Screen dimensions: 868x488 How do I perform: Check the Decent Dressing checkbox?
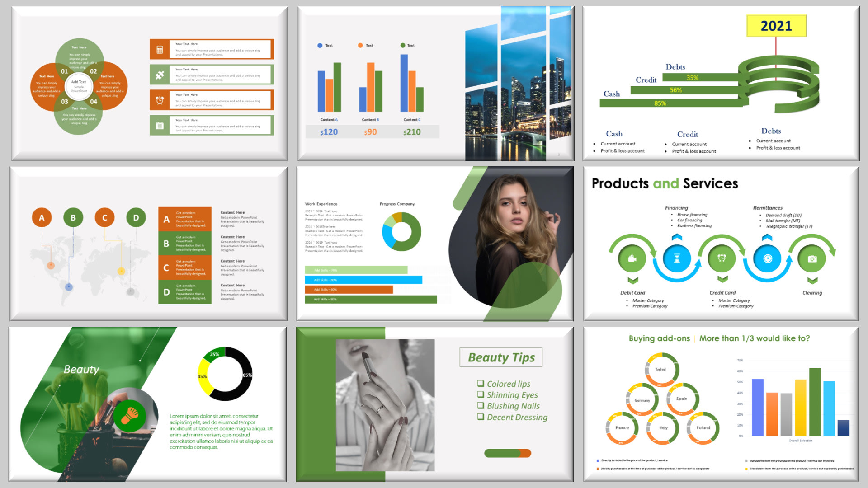click(x=481, y=417)
